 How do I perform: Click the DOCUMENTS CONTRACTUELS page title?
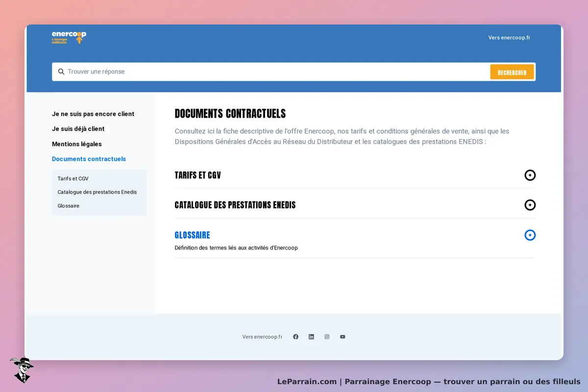230,114
